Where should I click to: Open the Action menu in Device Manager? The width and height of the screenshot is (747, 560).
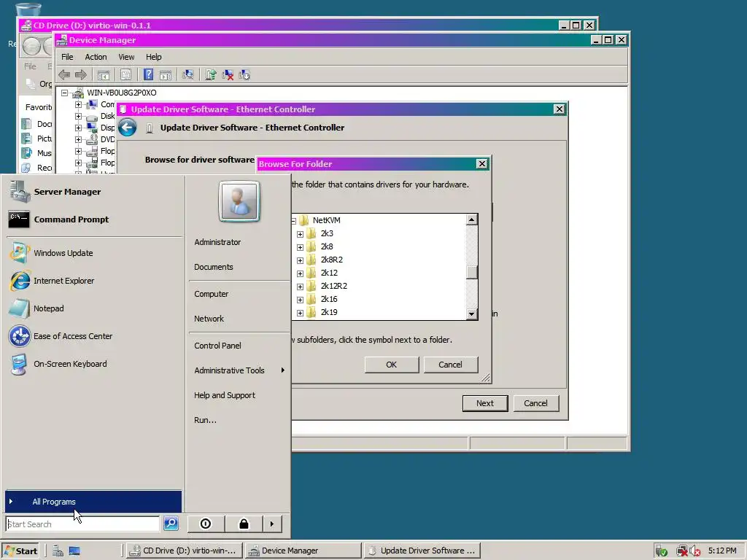[96, 57]
